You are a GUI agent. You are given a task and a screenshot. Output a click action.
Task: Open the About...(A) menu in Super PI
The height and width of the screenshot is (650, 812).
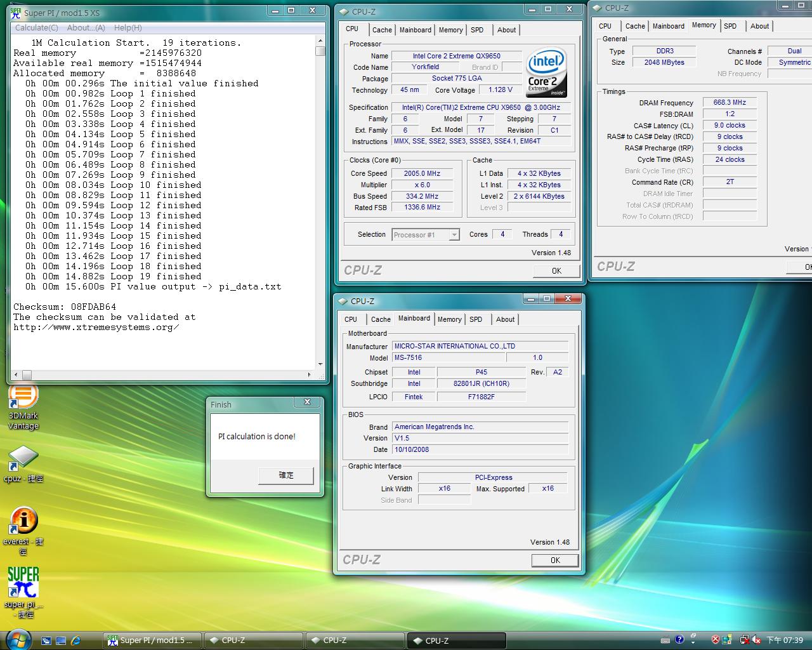point(86,28)
